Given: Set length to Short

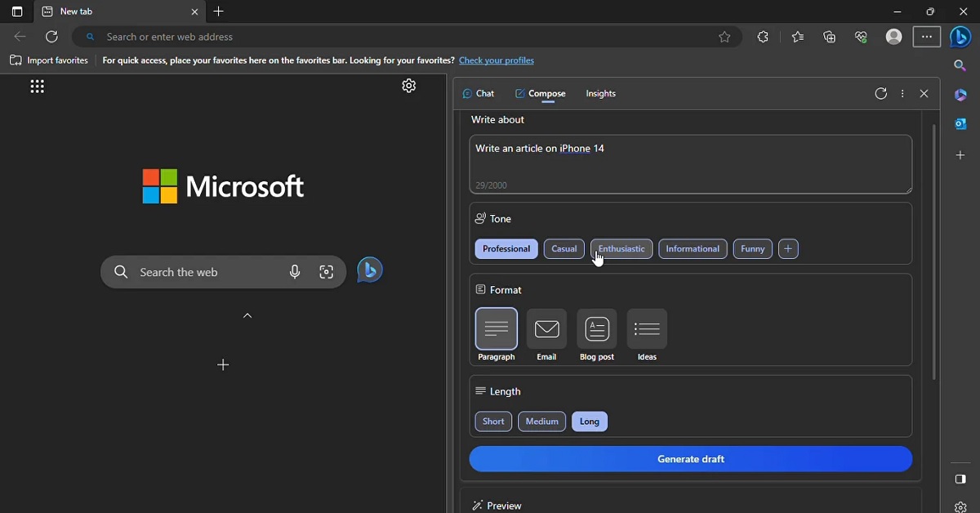Looking at the screenshot, I should [493, 422].
